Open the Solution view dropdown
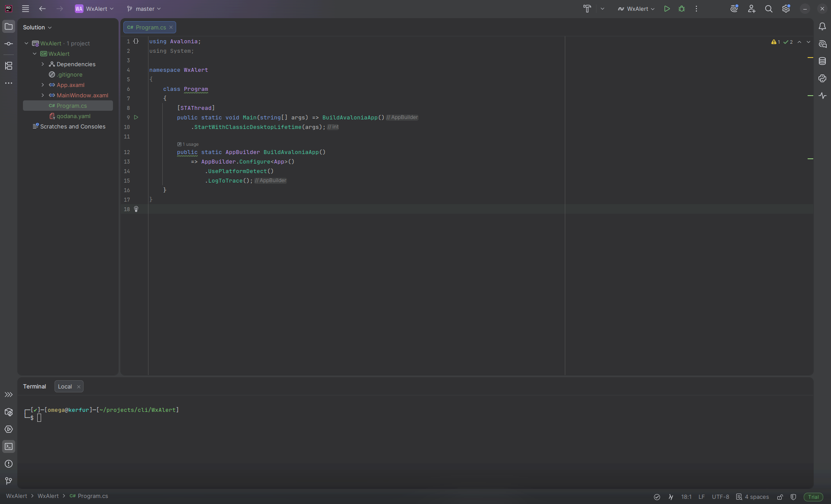This screenshot has height=504, width=831. pos(37,27)
